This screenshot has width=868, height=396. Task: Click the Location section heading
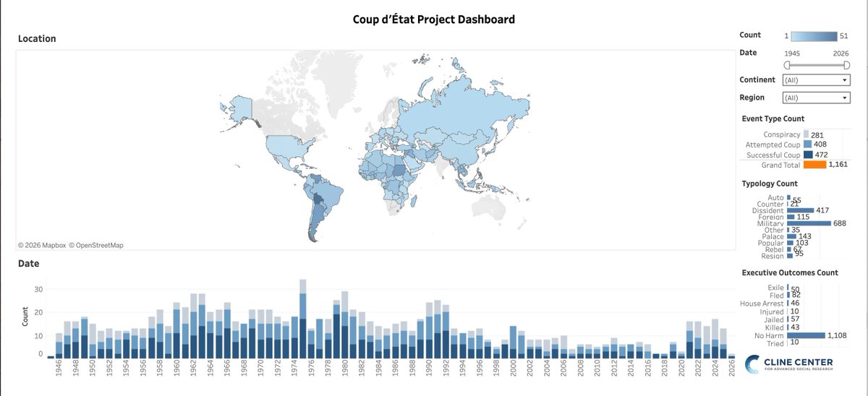tap(37, 38)
